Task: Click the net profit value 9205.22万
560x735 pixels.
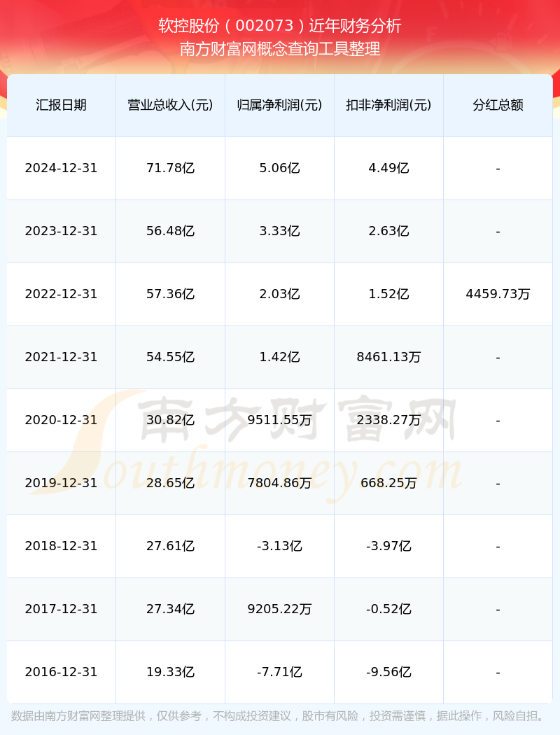Action: [x=280, y=610]
